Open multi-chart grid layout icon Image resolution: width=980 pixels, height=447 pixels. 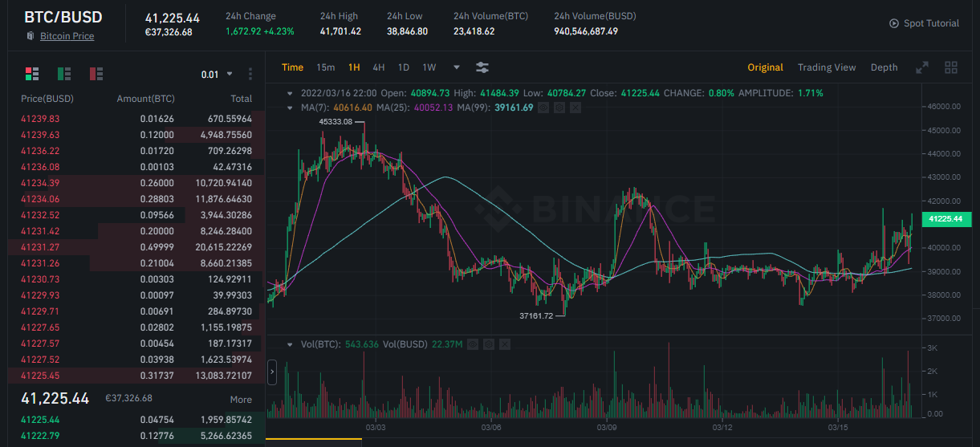pos(951,67)
